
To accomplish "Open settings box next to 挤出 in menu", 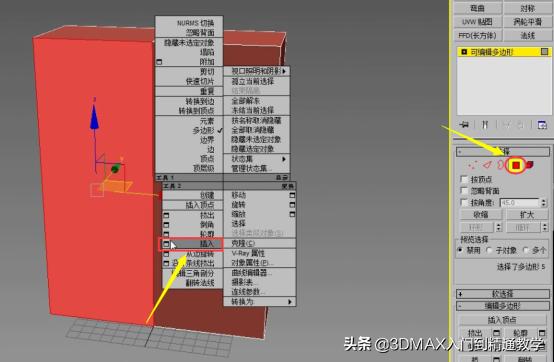I will coord(166,215).
